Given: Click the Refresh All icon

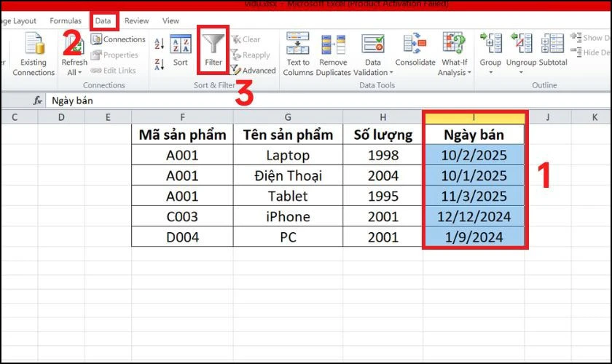Looking at the screenshot, I should pyautogui.click(x=74, y=44).
